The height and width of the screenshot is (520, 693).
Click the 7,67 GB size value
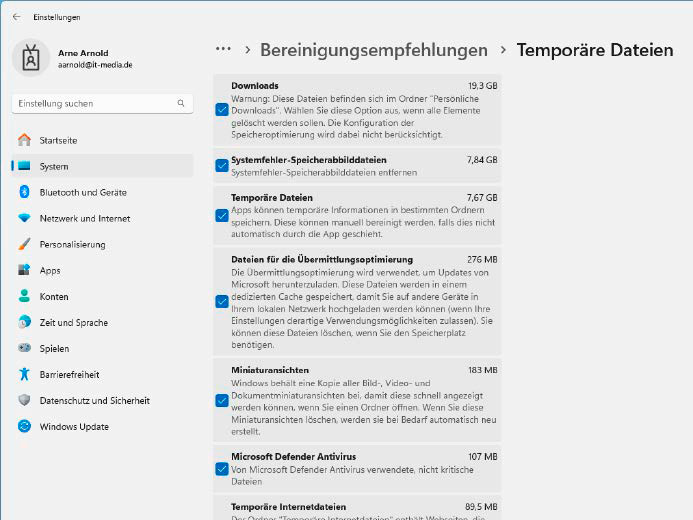pyautogui.click(x=482, y=197)
